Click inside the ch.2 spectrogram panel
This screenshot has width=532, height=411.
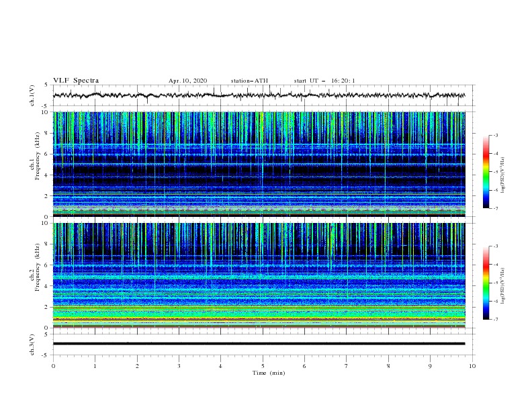(259, 275)
